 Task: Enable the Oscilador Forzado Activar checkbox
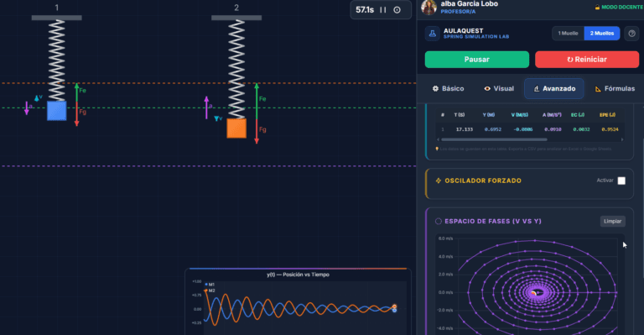click(x=621, y=181)
